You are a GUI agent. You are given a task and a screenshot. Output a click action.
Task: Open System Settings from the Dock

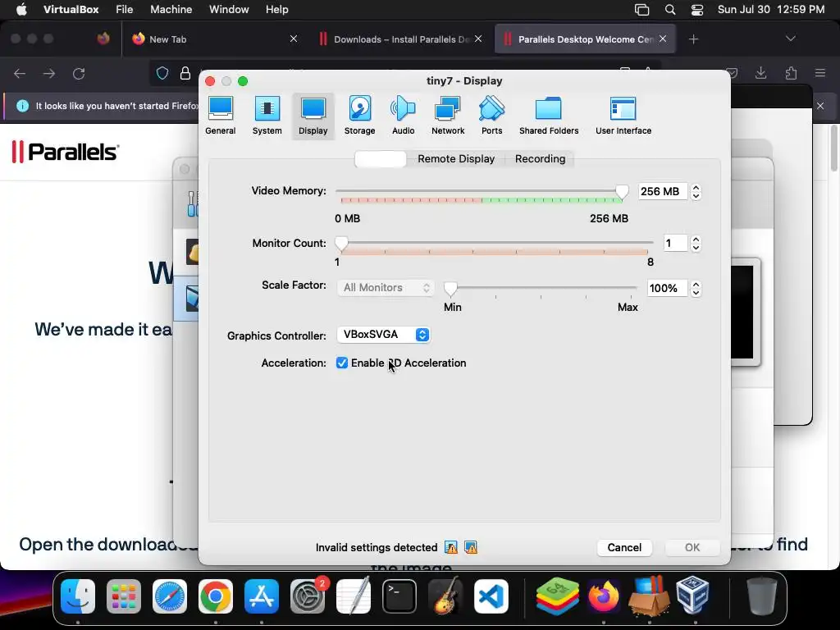coord(308,596)
